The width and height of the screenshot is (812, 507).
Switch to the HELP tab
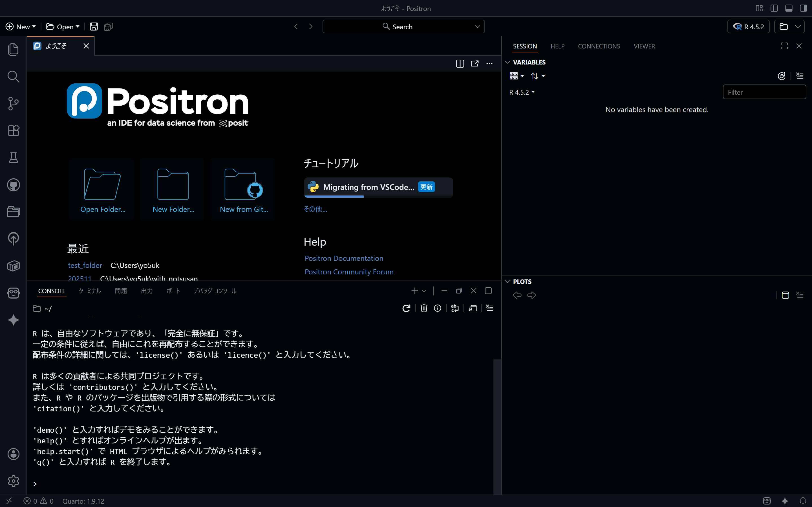(557, 46)
